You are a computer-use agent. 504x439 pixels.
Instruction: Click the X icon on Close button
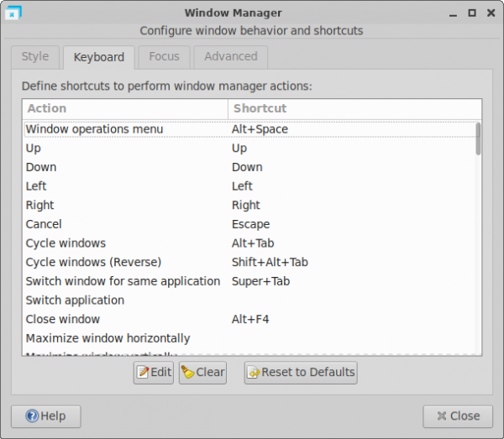pos(442,415)
